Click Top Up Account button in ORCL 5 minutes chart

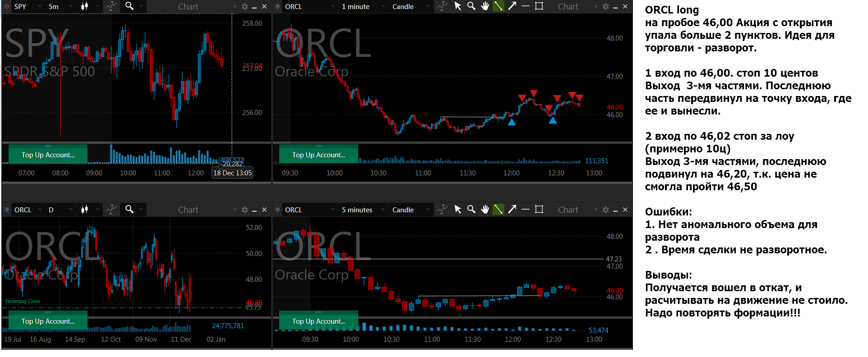319,321
